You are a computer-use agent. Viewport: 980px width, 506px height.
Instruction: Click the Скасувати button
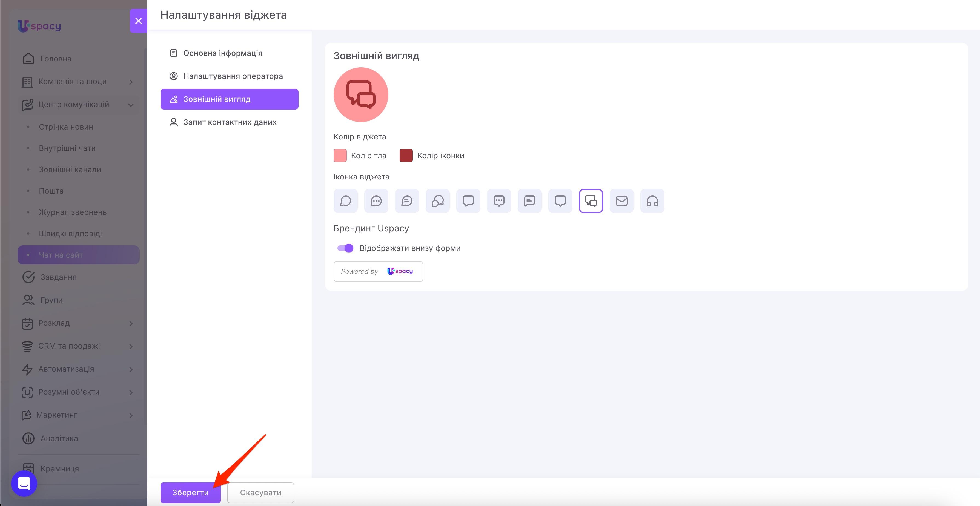tap(260, 493)
